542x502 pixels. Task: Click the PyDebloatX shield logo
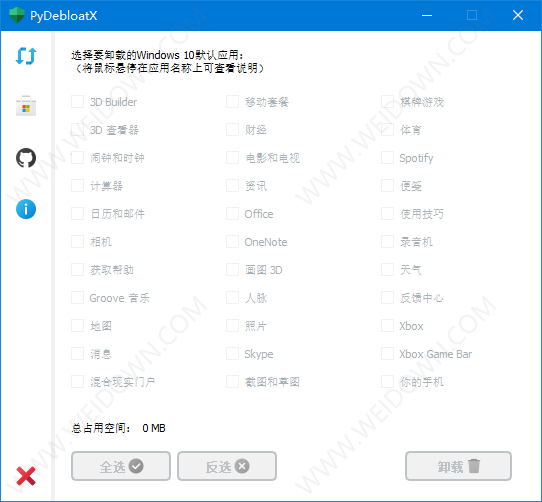coord(17,15)
